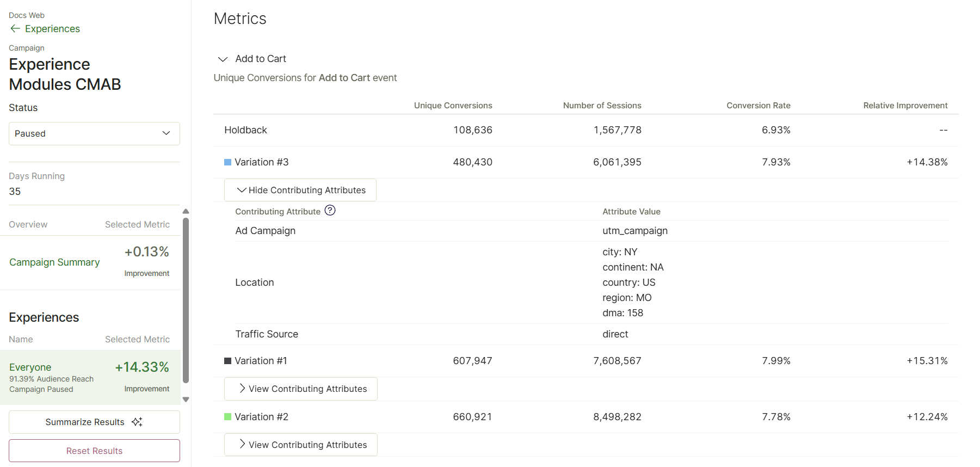
Task: Click the Variation #2 green color square
Action: point(227,417)
